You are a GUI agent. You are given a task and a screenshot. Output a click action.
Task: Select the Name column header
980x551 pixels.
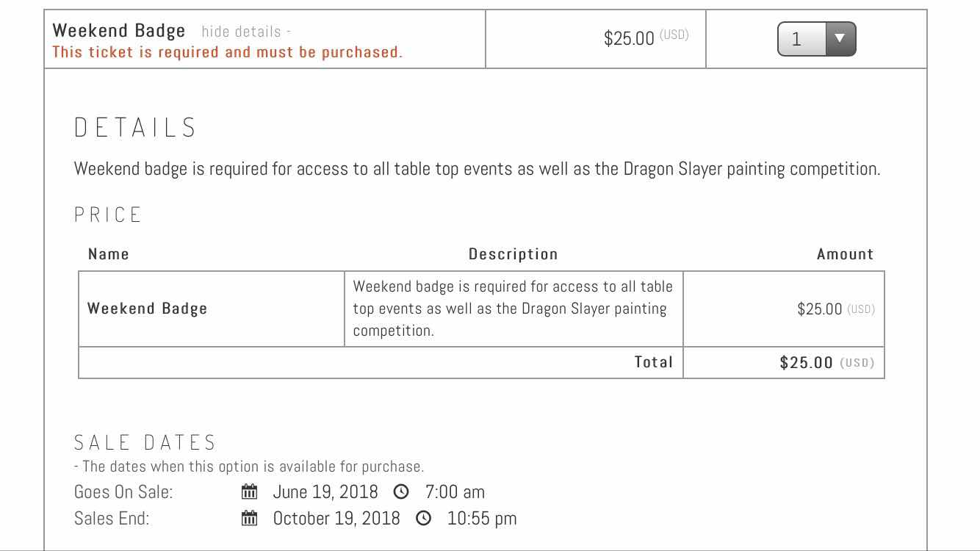pos(109,254)
